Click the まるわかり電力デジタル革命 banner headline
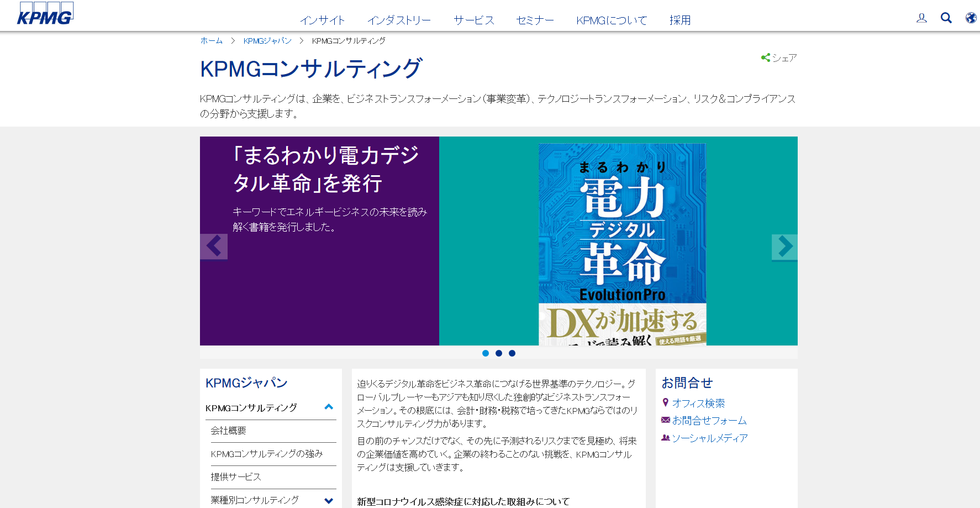 coord(326,169)
